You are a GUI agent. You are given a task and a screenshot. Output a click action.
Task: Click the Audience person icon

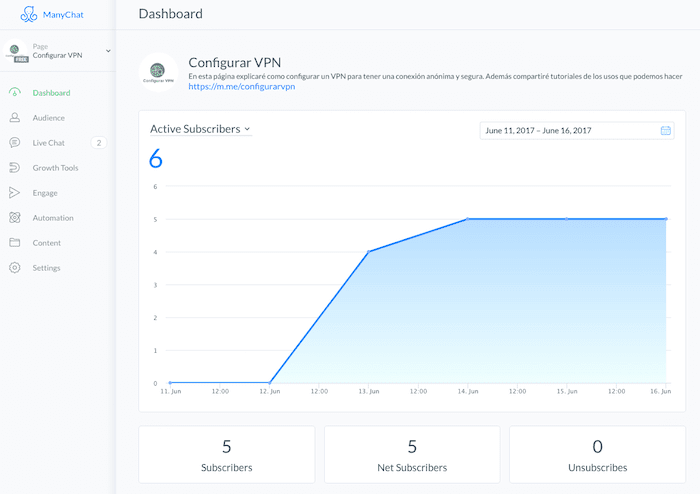15,117
